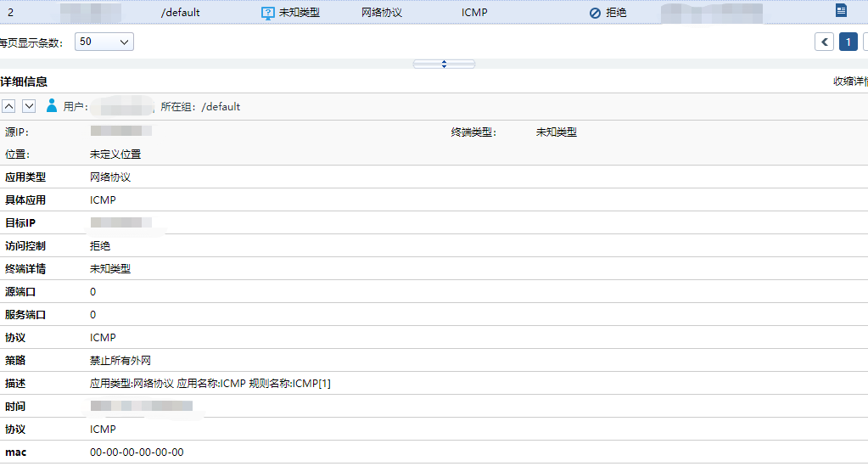The width and height of the screenshot is (868, 472).
Task: Toggle the panel splitter handle
Action: point(444,64)
